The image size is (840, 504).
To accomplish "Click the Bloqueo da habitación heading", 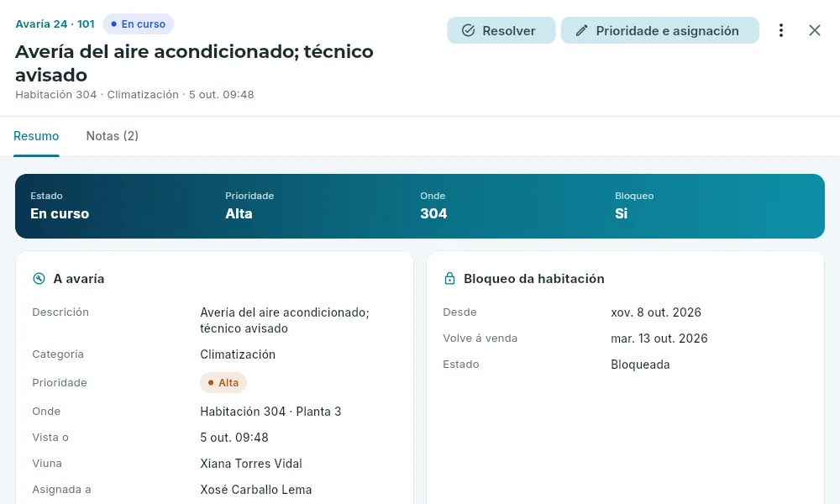I will [x=534, y=279].
